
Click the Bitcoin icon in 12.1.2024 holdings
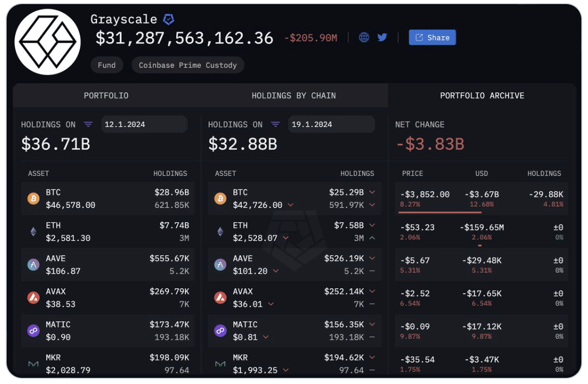pyautogui.click(x=33, y=199)
